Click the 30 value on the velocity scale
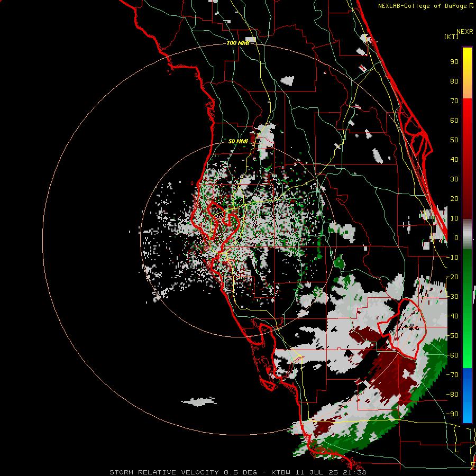The image size is (476, 476). [x=454, y=179]
